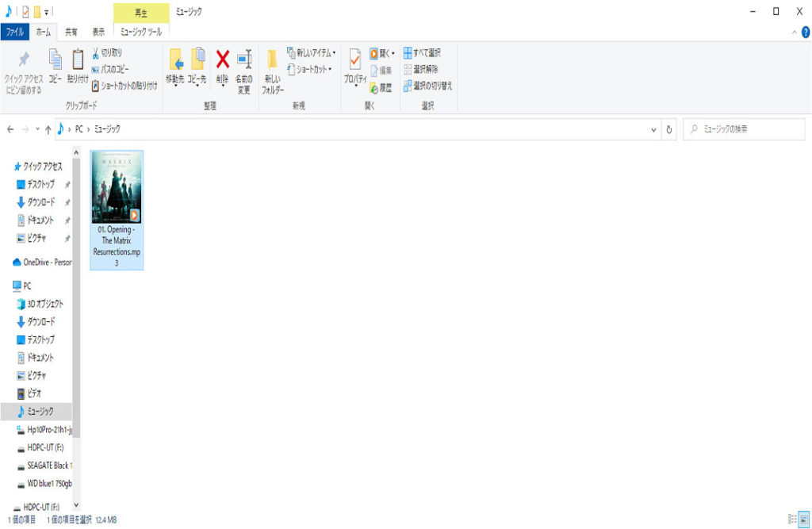Select ビデオ folder in navigation pane
The height and width of the screenshot is (529, 812).
[x=34, y=393]
